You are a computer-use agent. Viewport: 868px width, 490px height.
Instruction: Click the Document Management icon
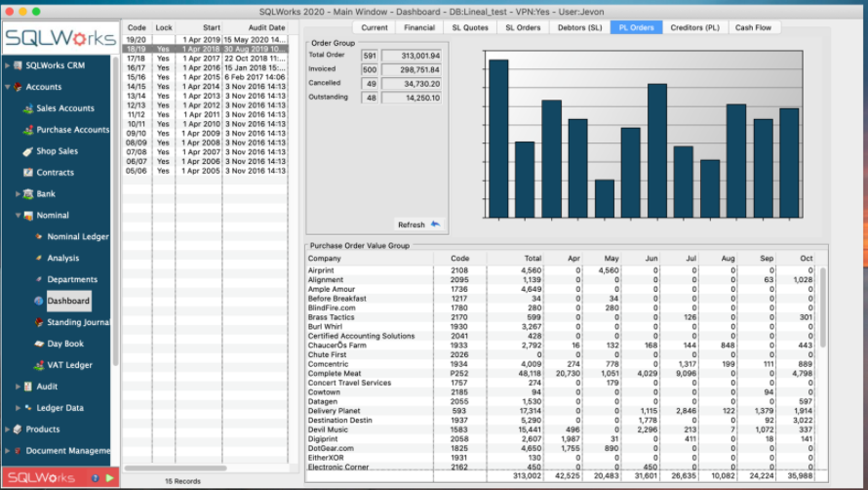coord(18,451)
